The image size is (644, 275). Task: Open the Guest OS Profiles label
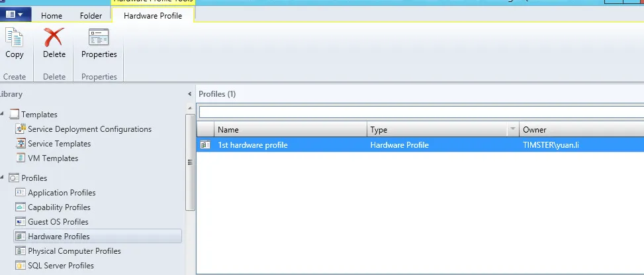[58, 221]
